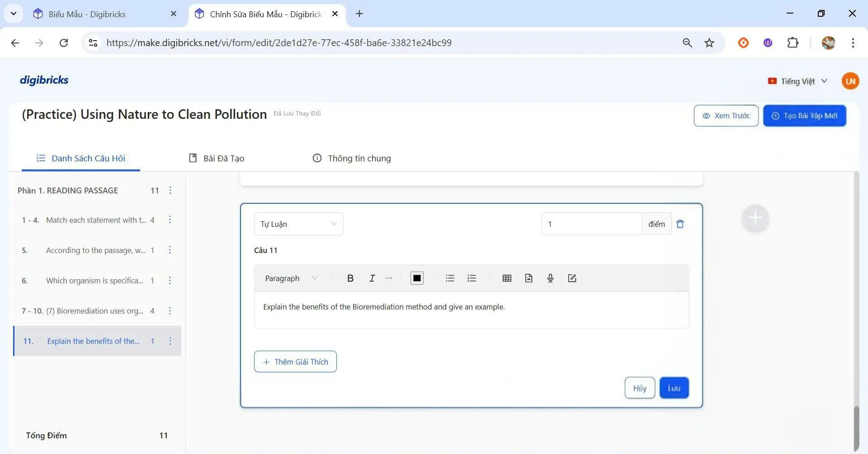
Task: Open the Tự Luận question type dropdown
Action: click(298, 224)
